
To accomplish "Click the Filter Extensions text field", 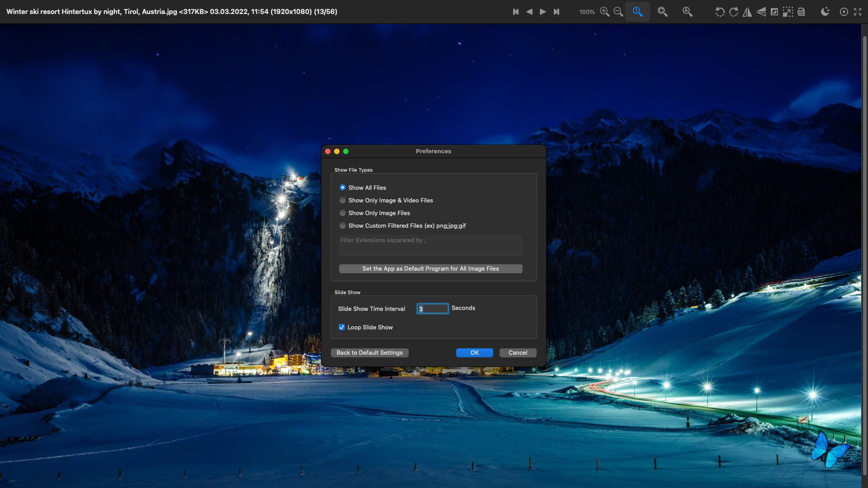I will (430, 244).
